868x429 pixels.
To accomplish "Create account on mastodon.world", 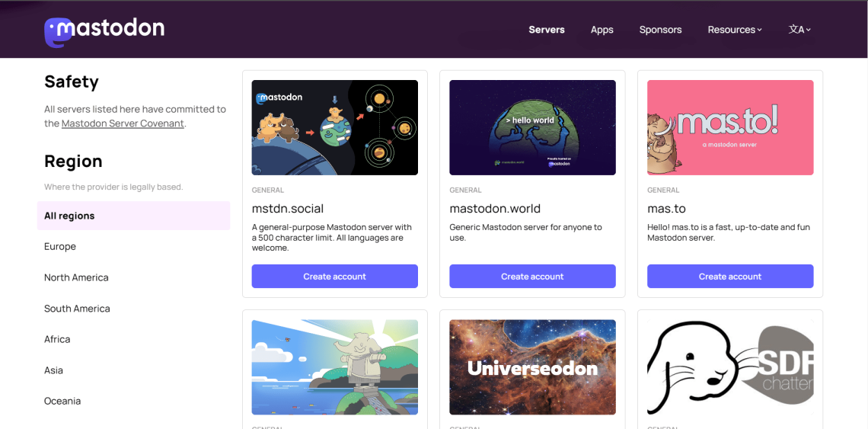I will click(x=532, y=276).
